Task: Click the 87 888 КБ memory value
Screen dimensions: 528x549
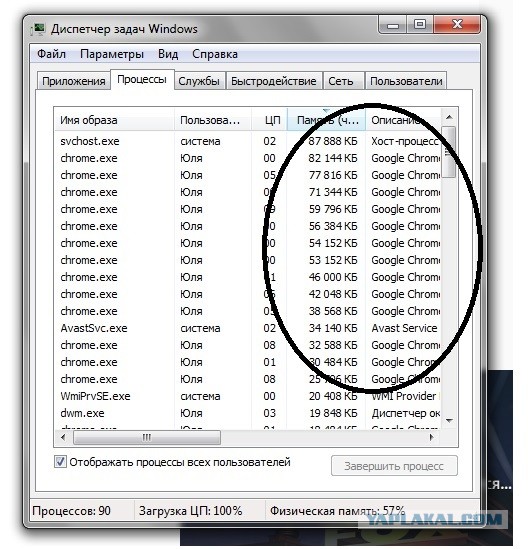Action: 333,141
